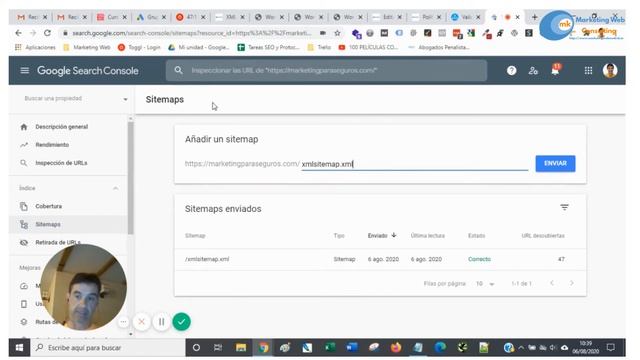Viewport: 640px width, 360px height.
Task: Open Windows notification center
Action: (x=611, y=347)
